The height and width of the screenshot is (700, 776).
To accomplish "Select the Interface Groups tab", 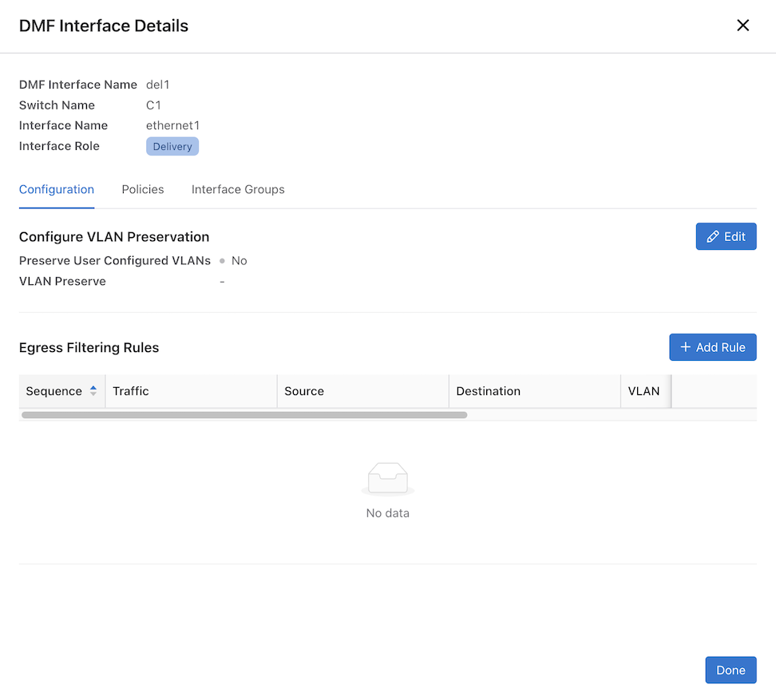I will click(x=238, y=189).
